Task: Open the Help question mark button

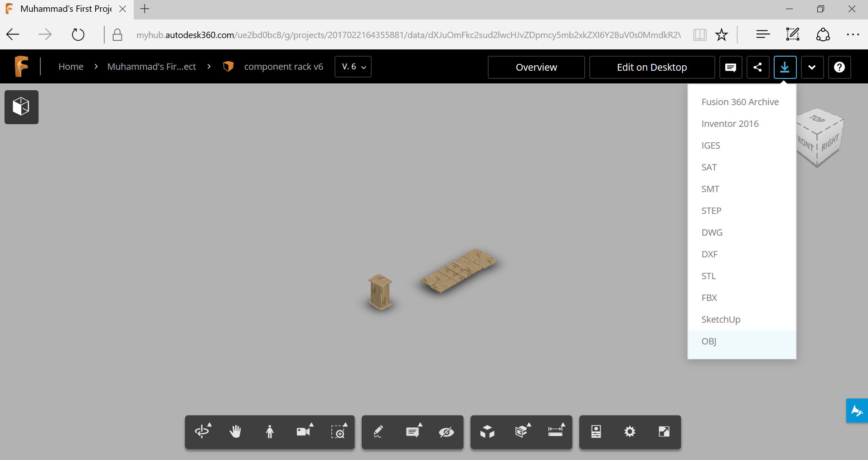Action: [x=839, y=67]
